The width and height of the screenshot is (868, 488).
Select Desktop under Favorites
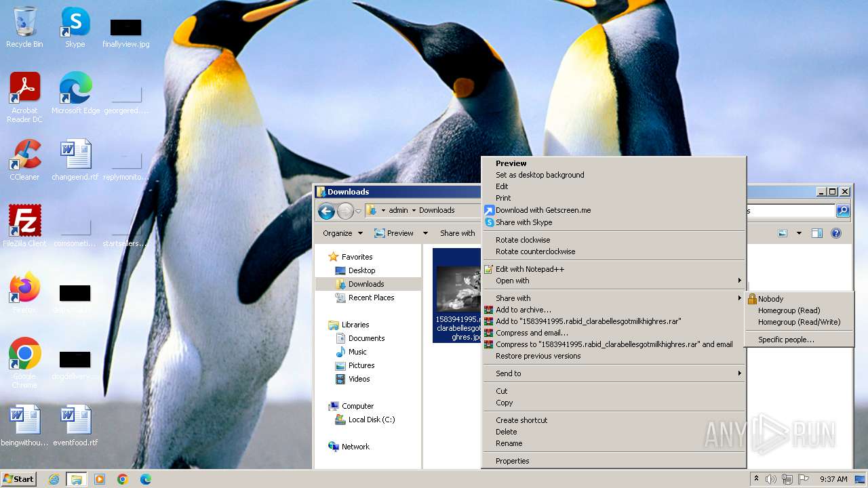tap(361, 270)
